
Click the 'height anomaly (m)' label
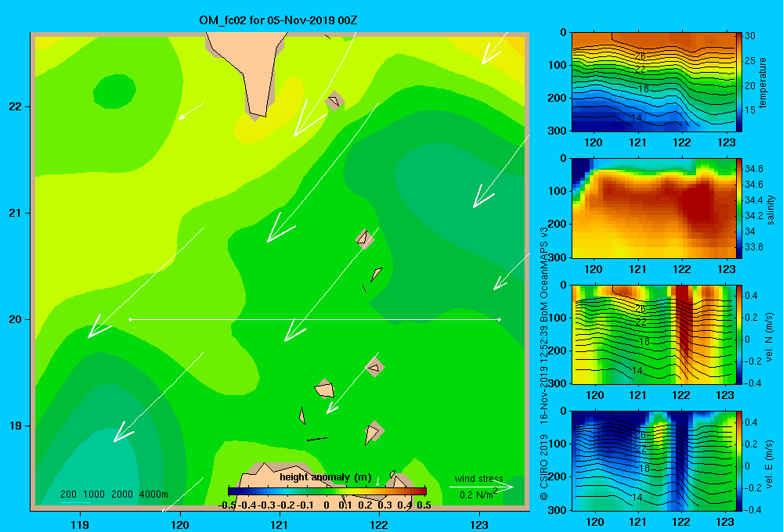[326, 477]
